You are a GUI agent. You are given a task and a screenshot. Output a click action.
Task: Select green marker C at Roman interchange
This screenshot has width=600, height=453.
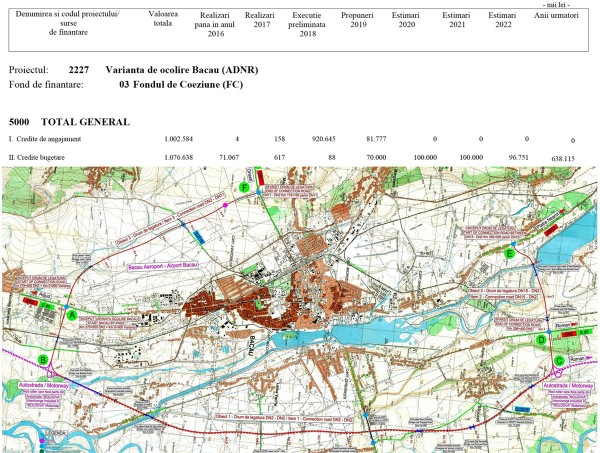click(558, 361)
